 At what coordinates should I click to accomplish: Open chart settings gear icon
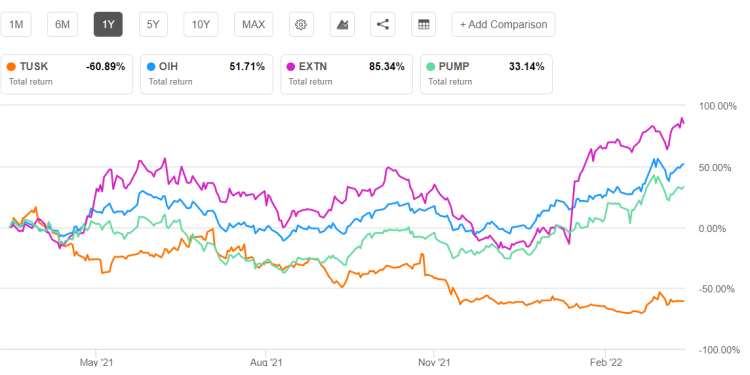tap(301, 24)
